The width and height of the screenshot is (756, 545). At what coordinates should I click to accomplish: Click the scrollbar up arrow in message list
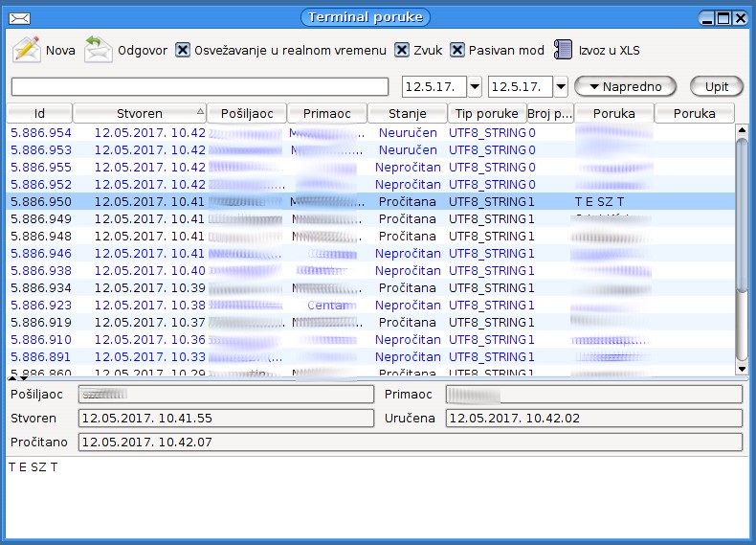click(741, 131)
